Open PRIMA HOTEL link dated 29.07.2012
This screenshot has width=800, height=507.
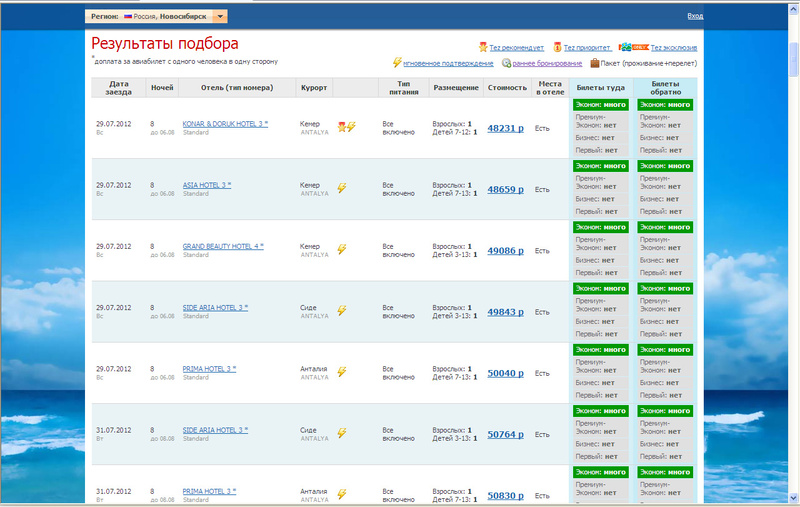209,369
